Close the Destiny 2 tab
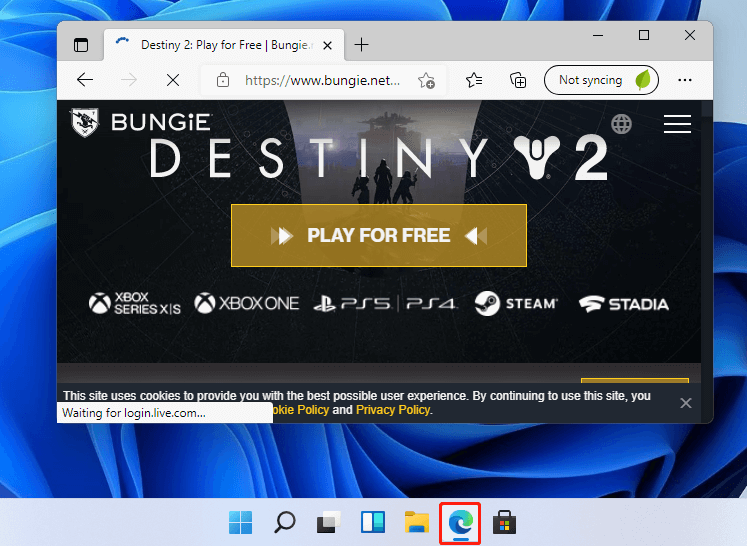This screenshot has height=546, width=747. [x=327, y=45]
